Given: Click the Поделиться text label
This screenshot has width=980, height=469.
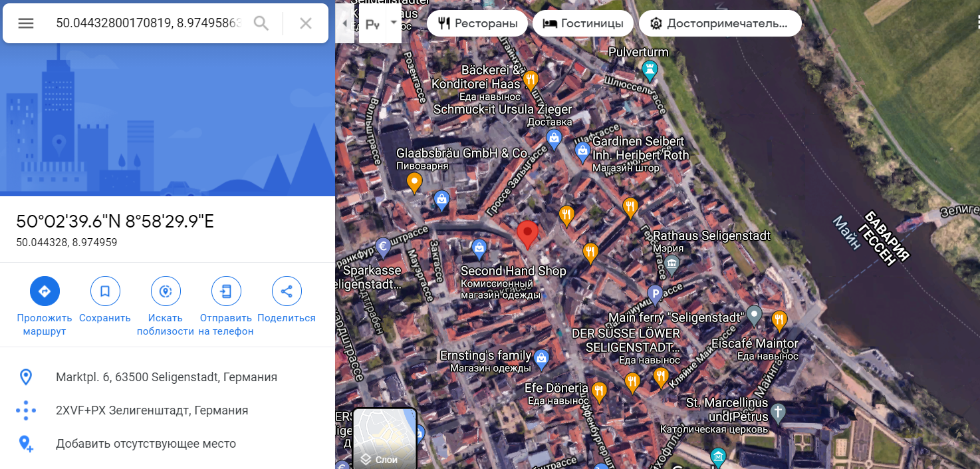Looking at the screenshot, I should [x=287, y=318].
